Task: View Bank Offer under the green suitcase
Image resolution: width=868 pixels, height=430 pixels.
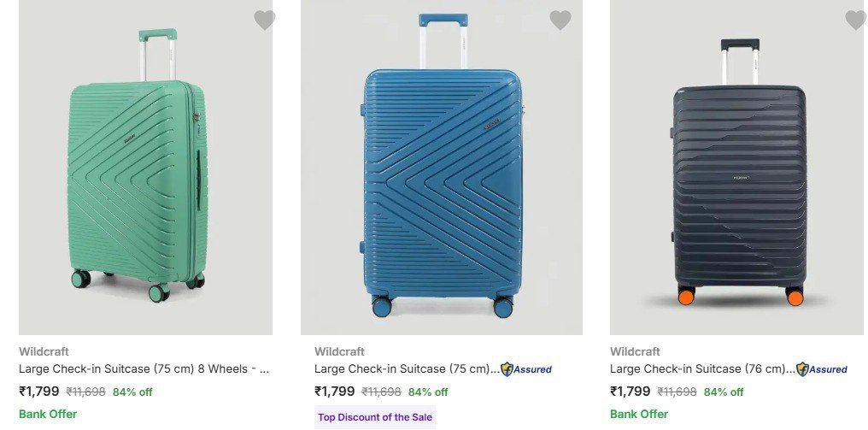Action: pos(48,414)
